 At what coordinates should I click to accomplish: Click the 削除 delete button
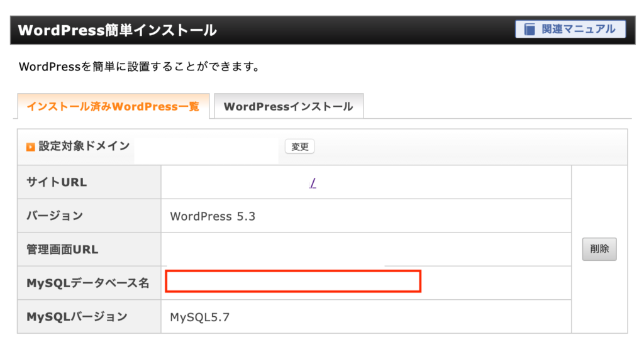[599, 249]
